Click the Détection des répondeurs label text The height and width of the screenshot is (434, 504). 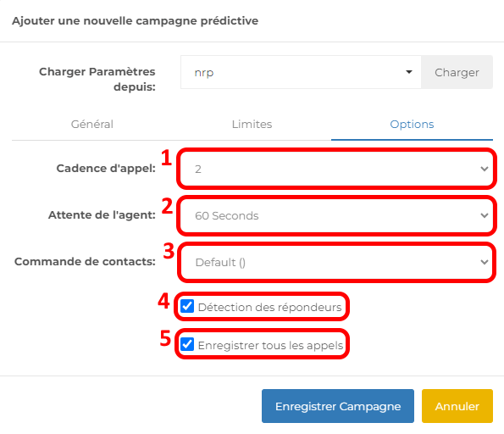pos(269,307)
